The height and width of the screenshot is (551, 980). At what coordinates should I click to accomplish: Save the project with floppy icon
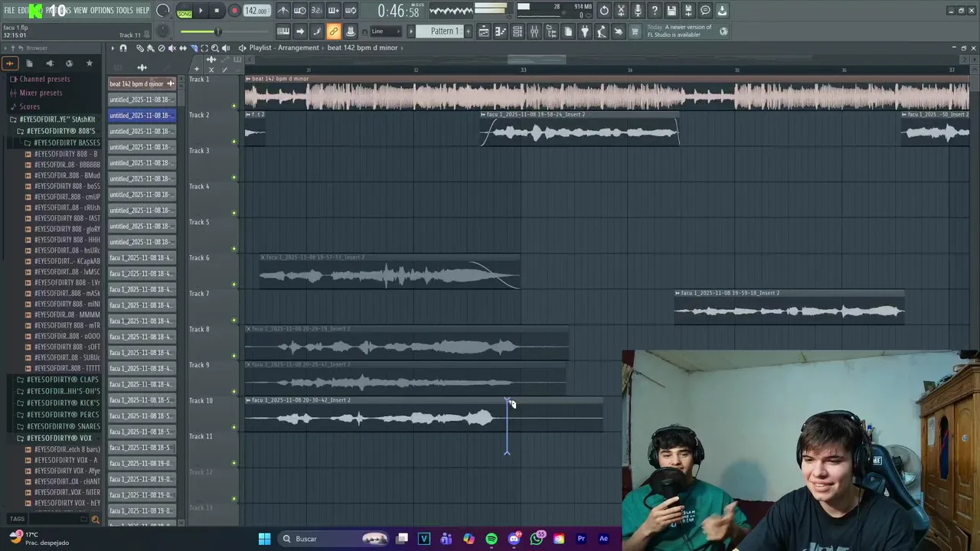point(671,11)
